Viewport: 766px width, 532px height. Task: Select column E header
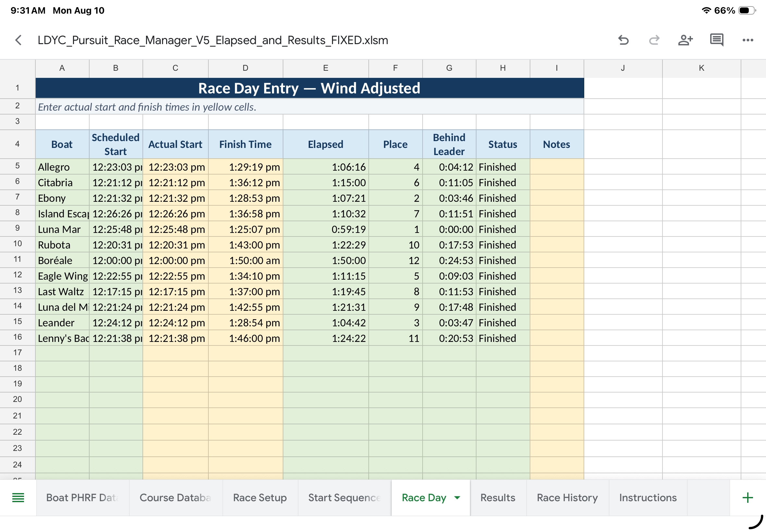pyautogui.click(x=326, y=68)
